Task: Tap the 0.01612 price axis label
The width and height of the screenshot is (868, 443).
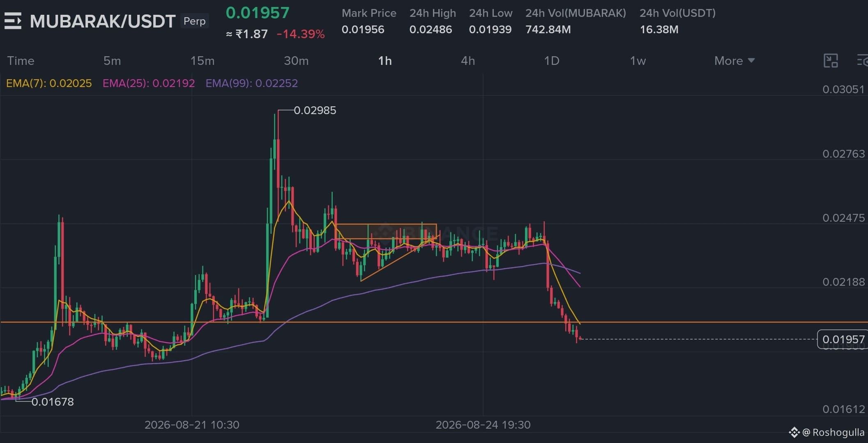Action: point(844,409)
